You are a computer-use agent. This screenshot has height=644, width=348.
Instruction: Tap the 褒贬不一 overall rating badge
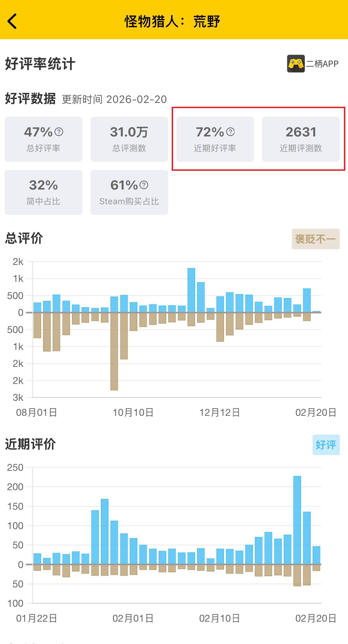pyautogui.click(x=316, y=239)
